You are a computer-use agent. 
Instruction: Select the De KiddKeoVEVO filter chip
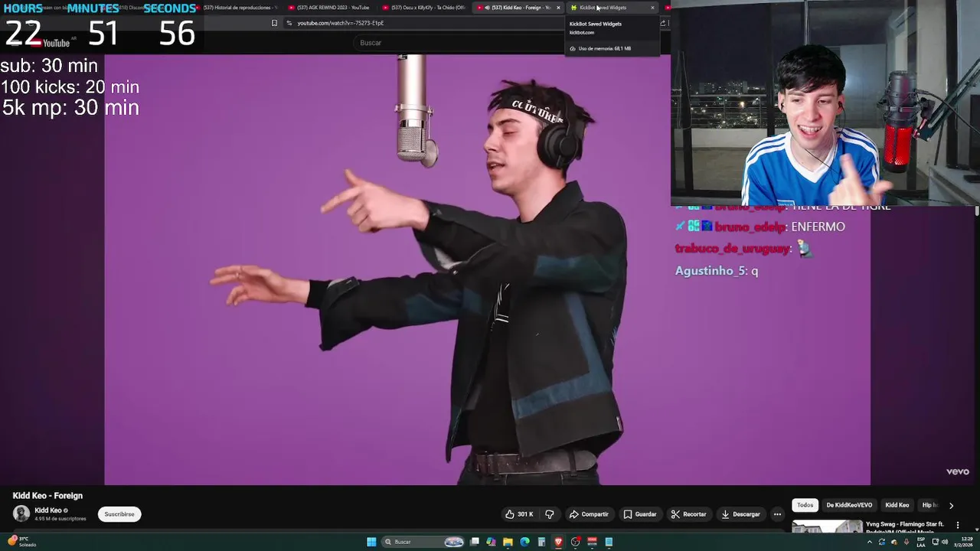point(849,505)
